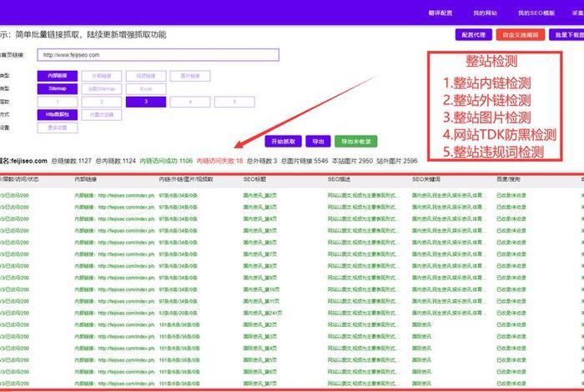Click the SEO关键词 column header

(426, 179)
